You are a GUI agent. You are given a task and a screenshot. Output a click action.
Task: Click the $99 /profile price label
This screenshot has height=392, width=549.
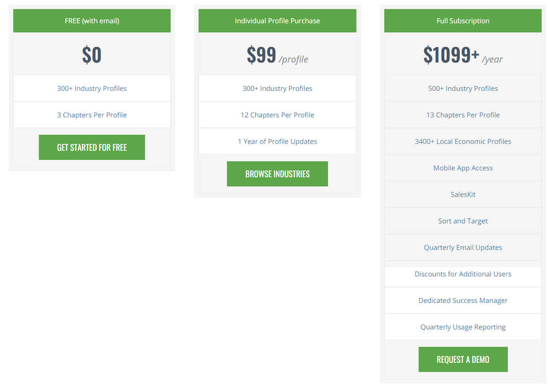pyautogui.click(x=277, y=54)
